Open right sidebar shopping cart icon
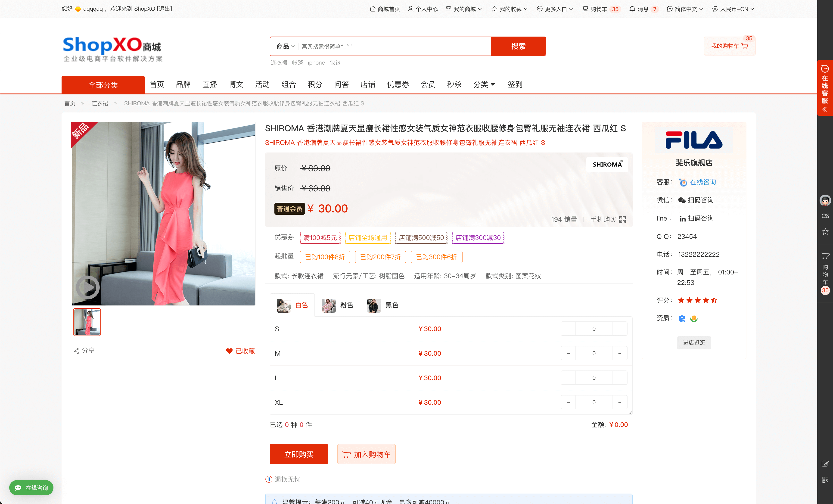The width and height of the screenshot is (833, 504). click(x=825, y=256)
